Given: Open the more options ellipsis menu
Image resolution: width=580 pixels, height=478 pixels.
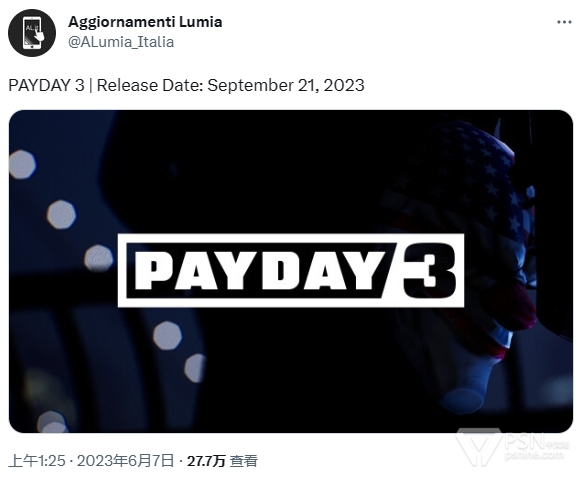Looking at the screenshot, I should tap(564, 23).
